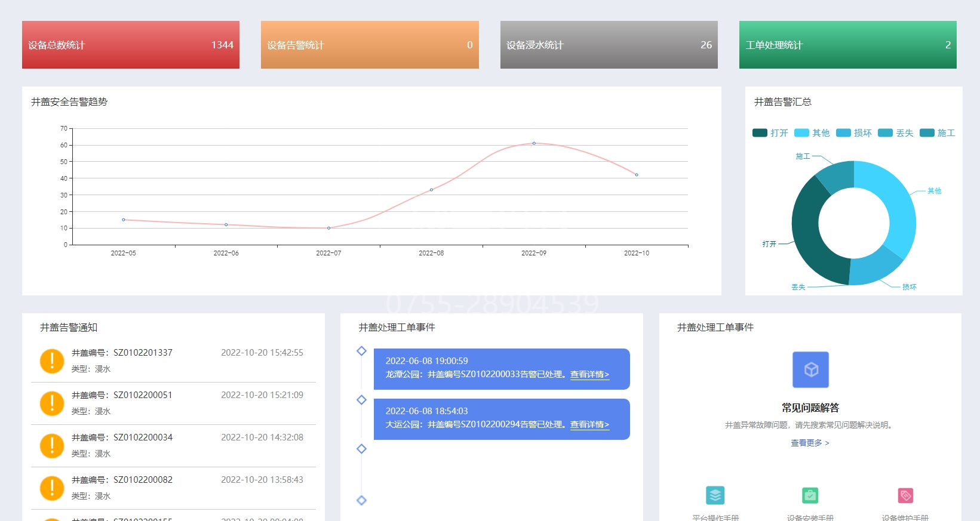
Task: Click warning icon for SZ0102200082 alert
Action: [52, 488]
